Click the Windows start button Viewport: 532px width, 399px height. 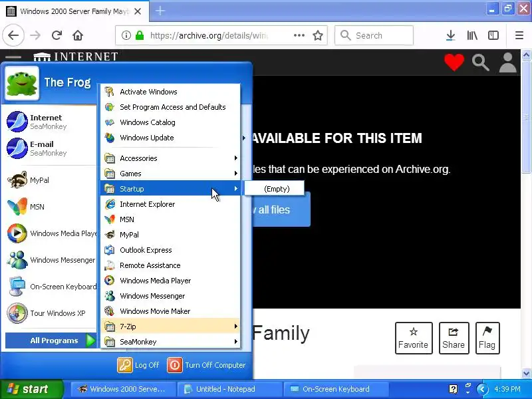coord(31,389)
